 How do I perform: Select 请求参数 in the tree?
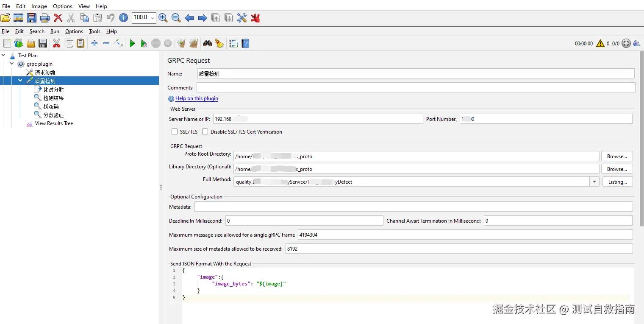tap(45, 73)
